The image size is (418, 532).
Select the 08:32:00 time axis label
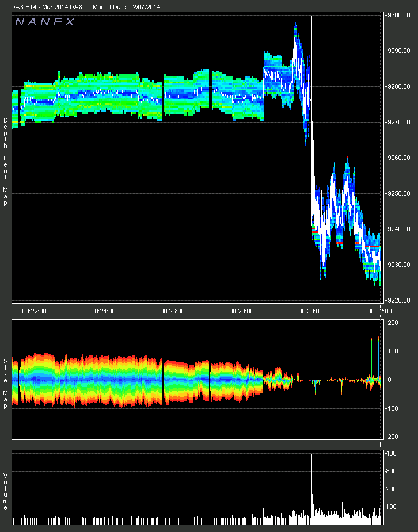(x=379, y=311)
